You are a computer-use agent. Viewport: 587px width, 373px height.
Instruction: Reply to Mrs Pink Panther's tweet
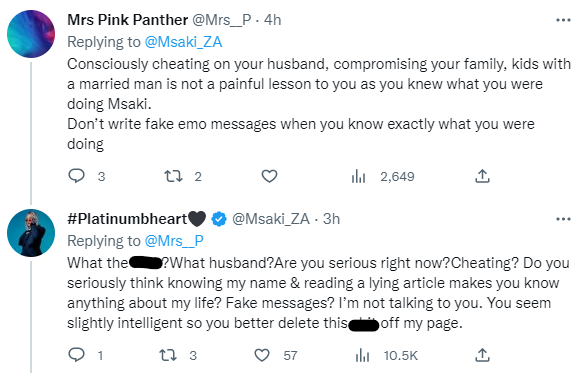[77, 176]
